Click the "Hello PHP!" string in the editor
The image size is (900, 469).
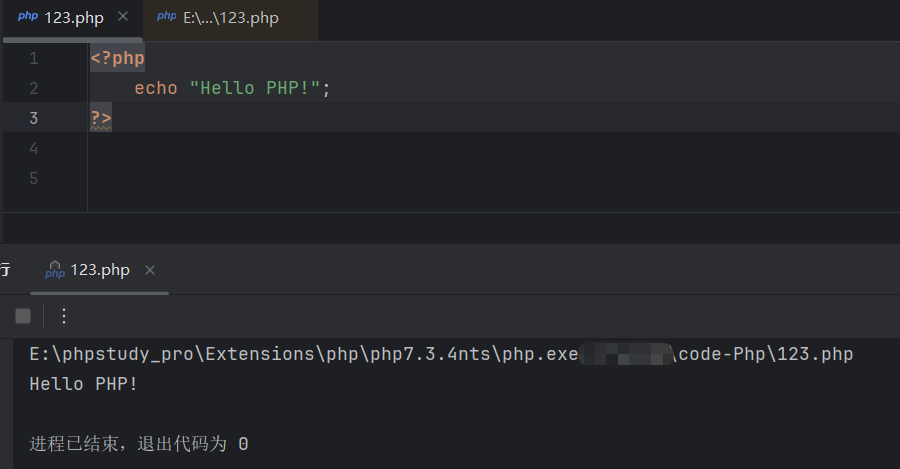pyautogui.click(x=255, y=89)
